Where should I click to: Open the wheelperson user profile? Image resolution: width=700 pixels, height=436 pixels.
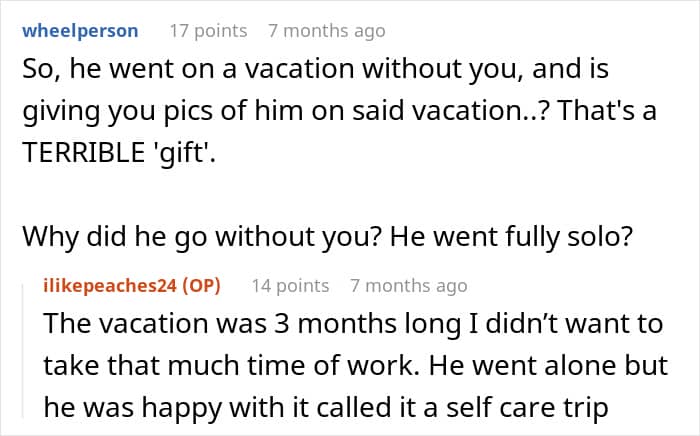(x=80, y=31)
